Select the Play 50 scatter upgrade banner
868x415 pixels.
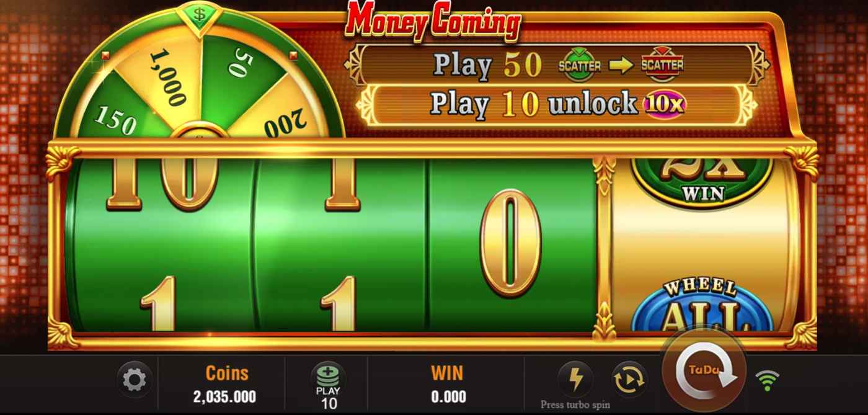[557, 65]
